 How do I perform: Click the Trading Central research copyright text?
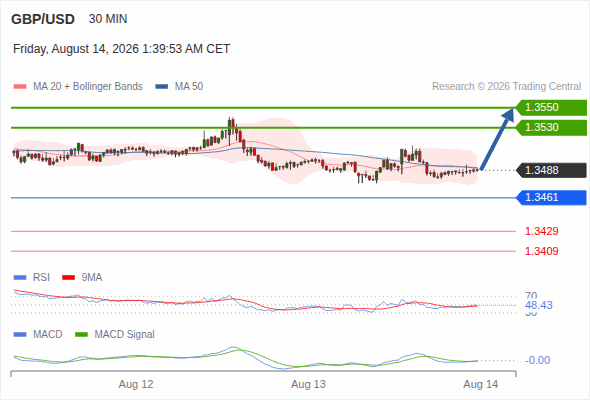point(506,87)
